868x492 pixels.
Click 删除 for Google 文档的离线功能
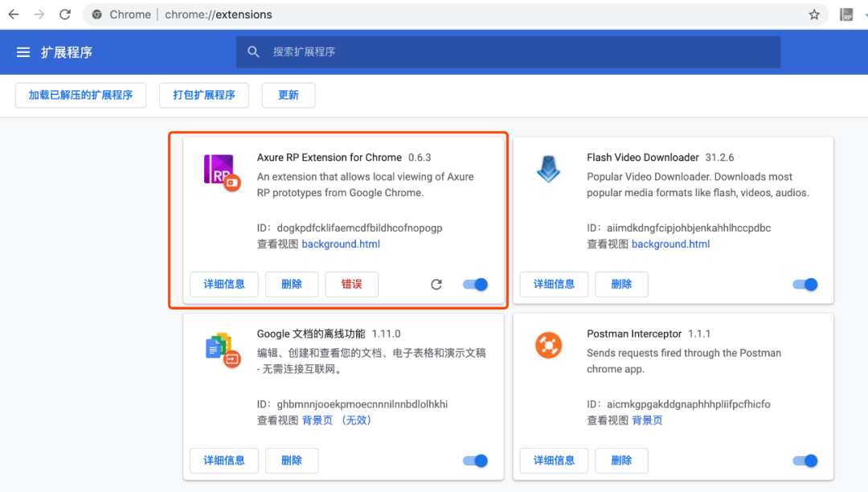click(x=292, y=461)
